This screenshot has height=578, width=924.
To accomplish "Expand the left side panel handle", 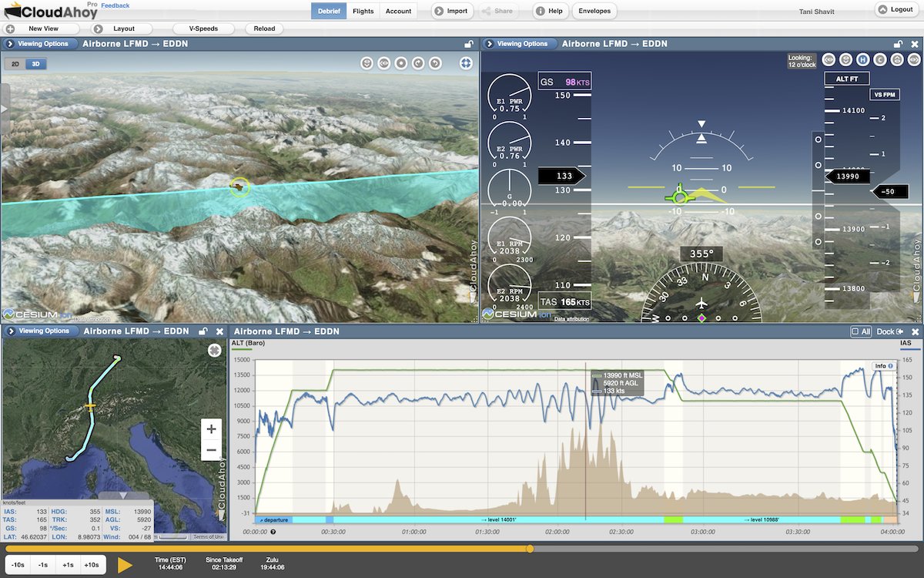I will coord(4,109).
